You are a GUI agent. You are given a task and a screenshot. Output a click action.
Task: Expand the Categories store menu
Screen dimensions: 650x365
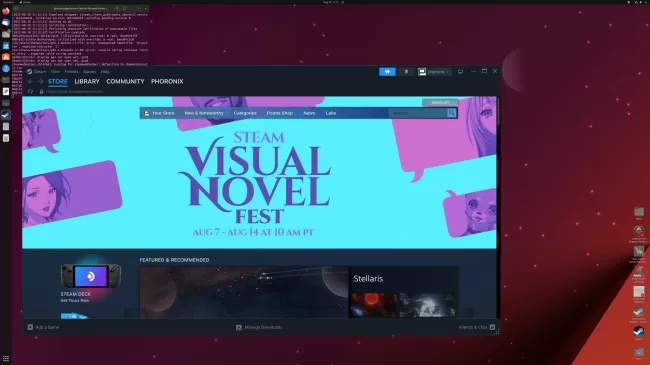[245, 113]
